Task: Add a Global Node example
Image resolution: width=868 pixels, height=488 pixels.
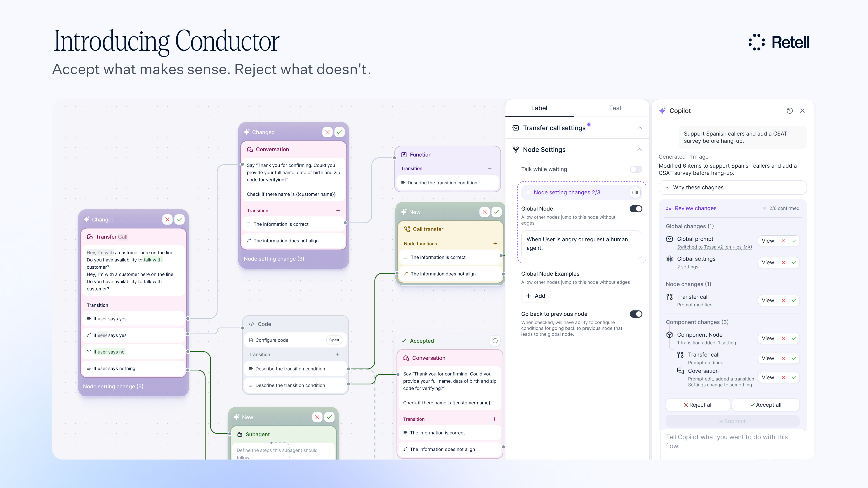Action: tap(536, 296)
